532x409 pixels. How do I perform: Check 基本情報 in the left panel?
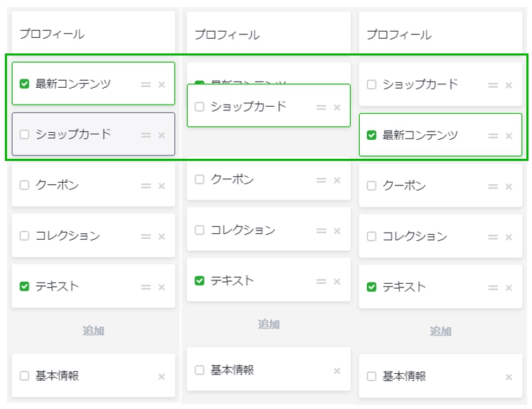[25, 376]
